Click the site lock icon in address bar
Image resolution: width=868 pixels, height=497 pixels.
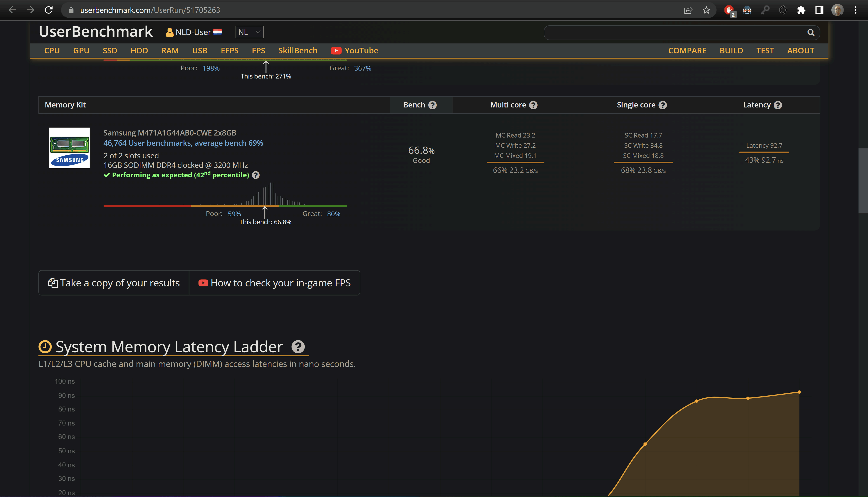click(x=71, y=10)
